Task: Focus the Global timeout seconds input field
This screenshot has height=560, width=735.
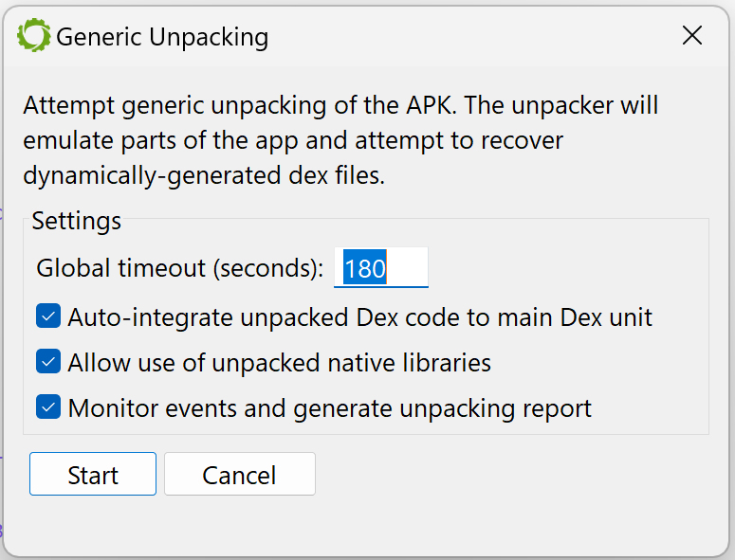Action: tap(380, 267)
